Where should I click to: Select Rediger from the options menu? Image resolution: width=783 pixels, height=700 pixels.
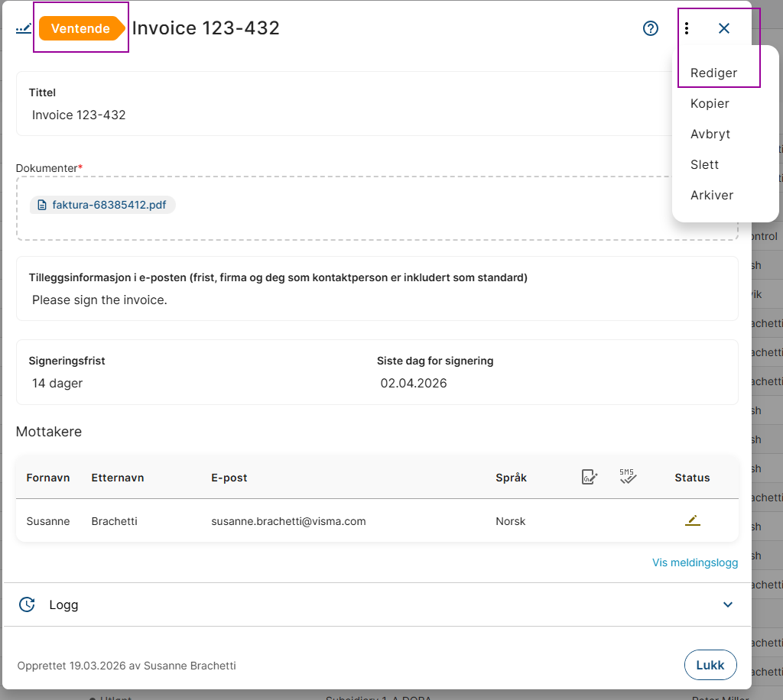point(713,73)
